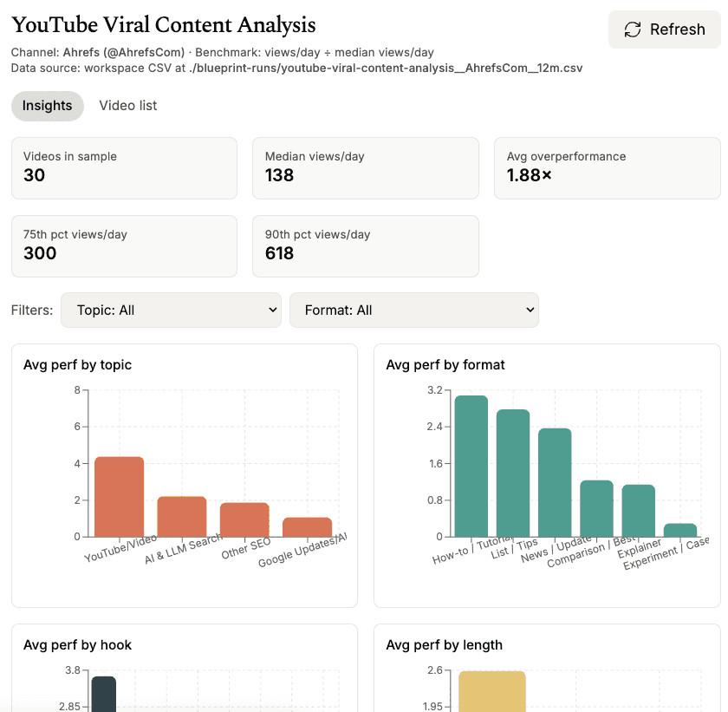Open the Format: All dropdown
The width and height of the screenshot is (728, 712).
414,310
